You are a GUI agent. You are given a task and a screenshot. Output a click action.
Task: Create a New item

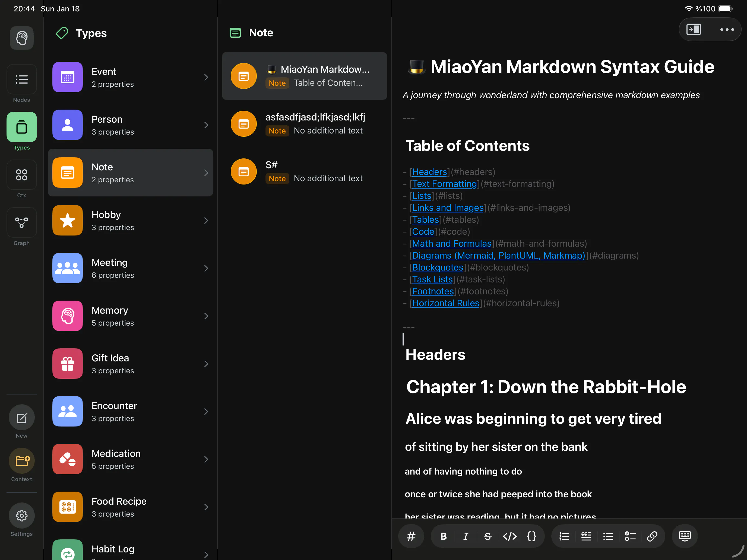click(22, 418)
